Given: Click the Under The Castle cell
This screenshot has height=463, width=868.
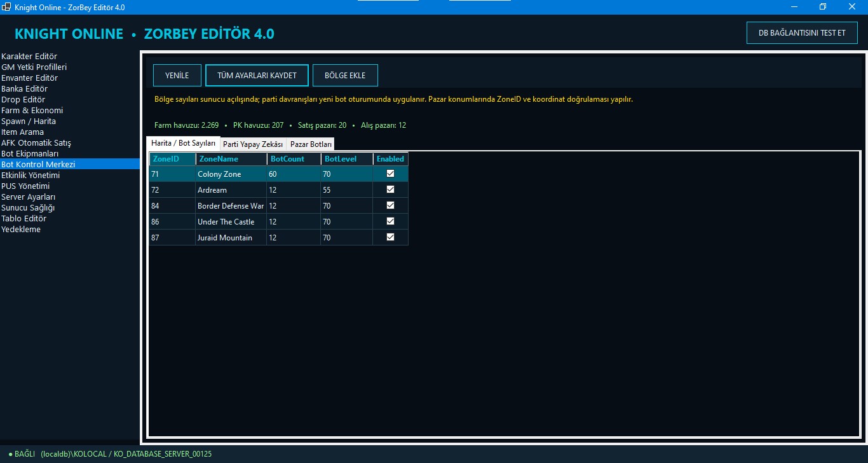Looking at the screenshot, I should [x=231, y=221].
